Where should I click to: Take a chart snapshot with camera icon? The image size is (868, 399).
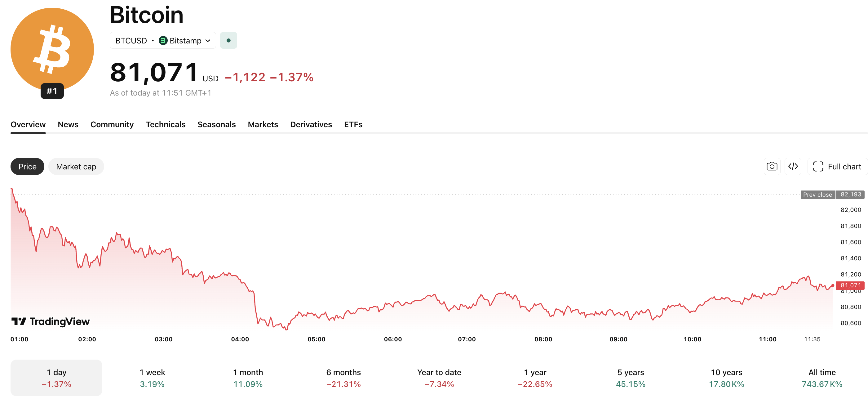(x=772, y=167)
